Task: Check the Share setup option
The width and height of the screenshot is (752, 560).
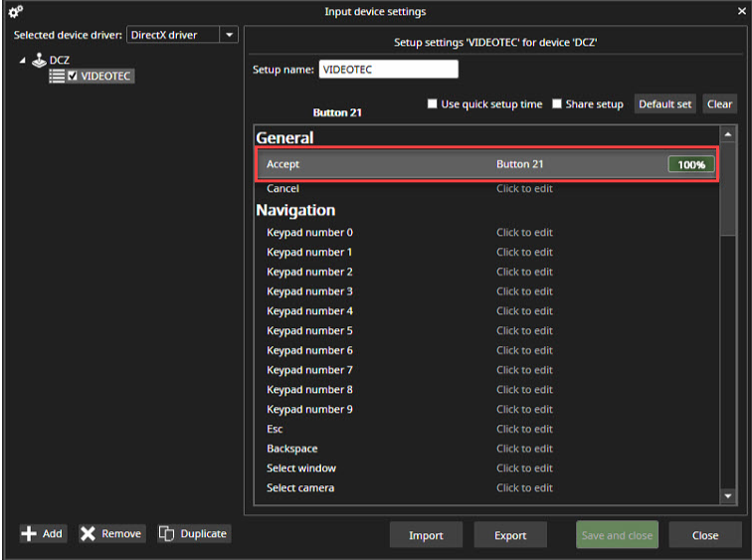Action: (x=557, y=104)
